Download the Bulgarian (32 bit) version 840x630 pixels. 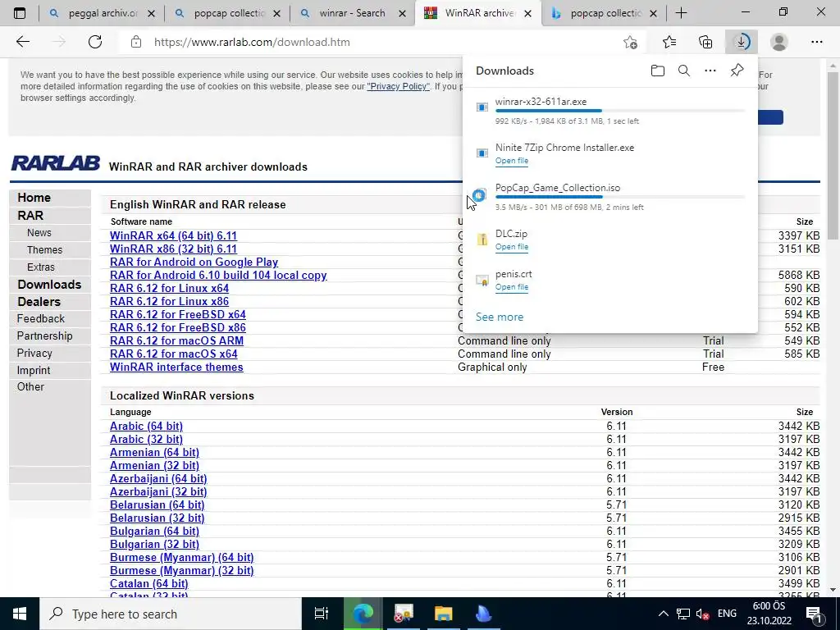154,545
